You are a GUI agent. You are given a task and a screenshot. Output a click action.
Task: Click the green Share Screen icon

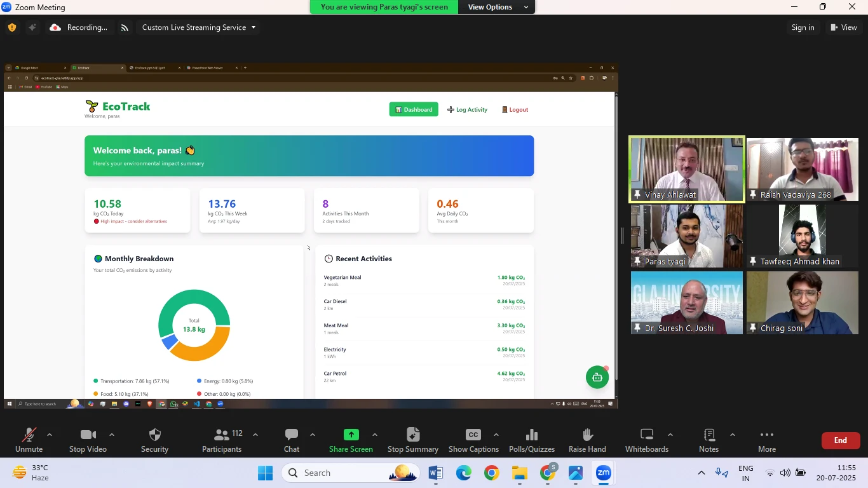coord(351,435)
